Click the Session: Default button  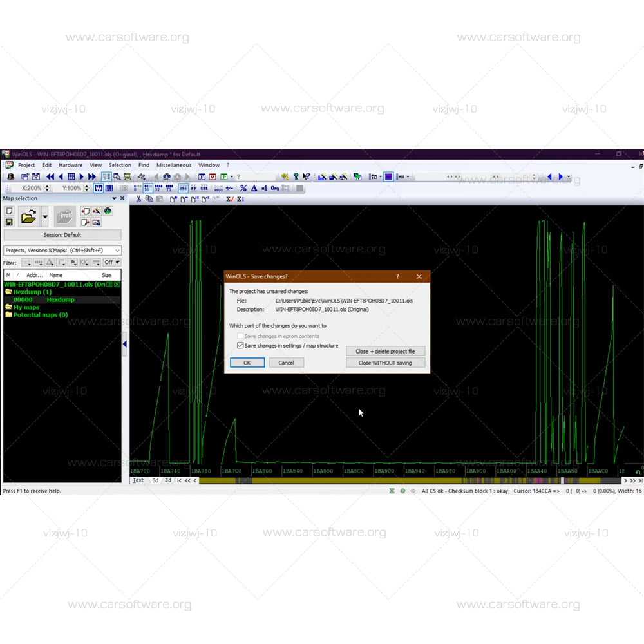click(62, 235)
